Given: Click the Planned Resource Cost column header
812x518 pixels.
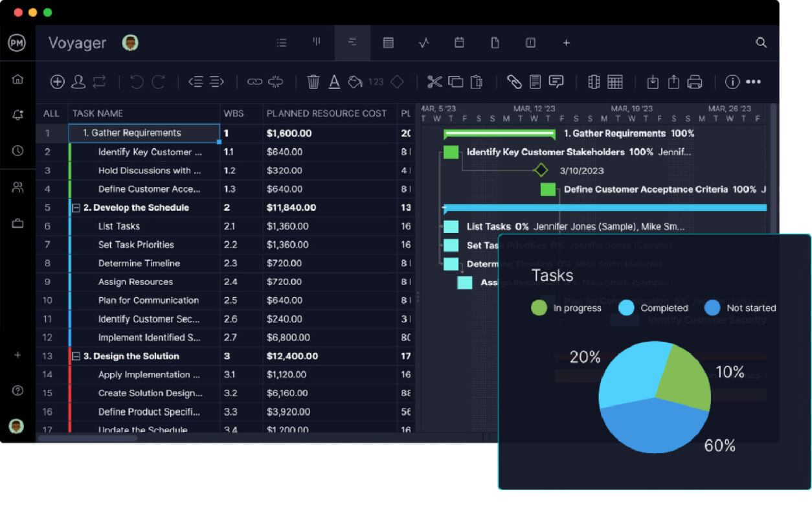Looking at the screenshot, I should click(326, 113).
